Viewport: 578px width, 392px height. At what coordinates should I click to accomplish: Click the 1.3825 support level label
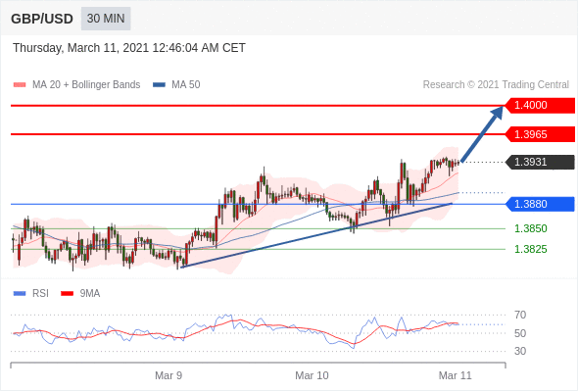[530, 249]
